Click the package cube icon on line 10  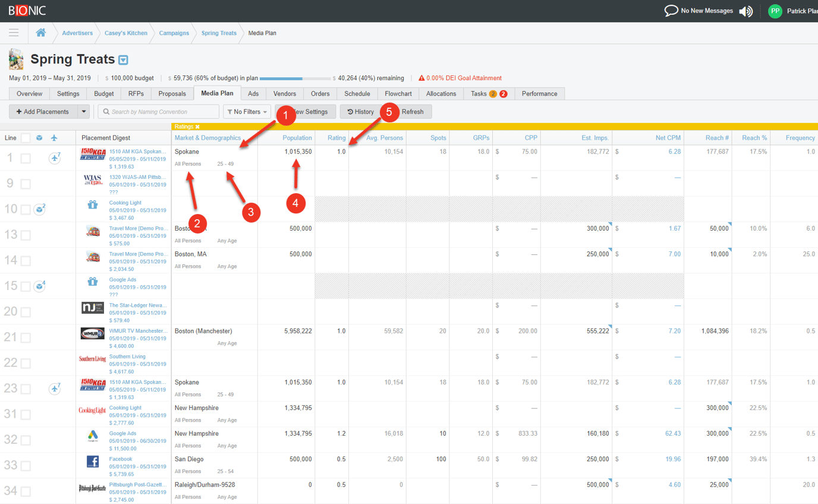click(39, 209)
